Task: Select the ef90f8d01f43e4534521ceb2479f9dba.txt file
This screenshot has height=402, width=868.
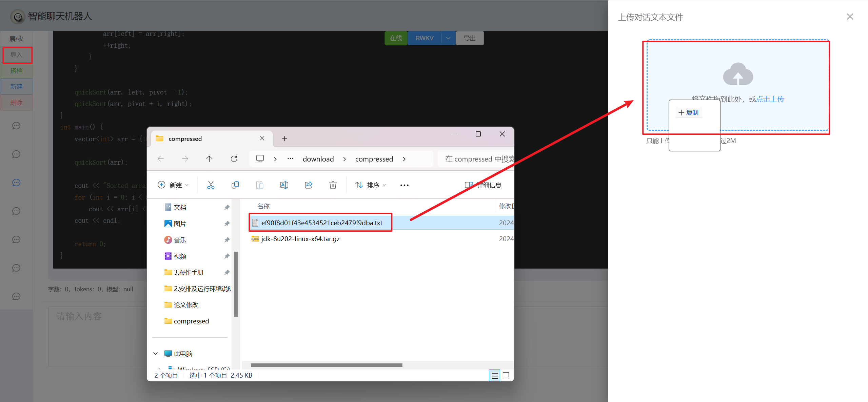Action: click(322, 223)
